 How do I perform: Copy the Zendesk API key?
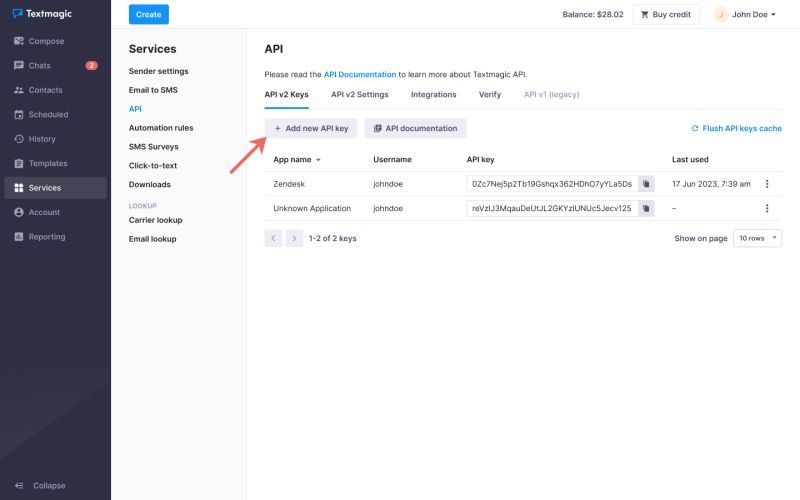(x=646, y=184)
